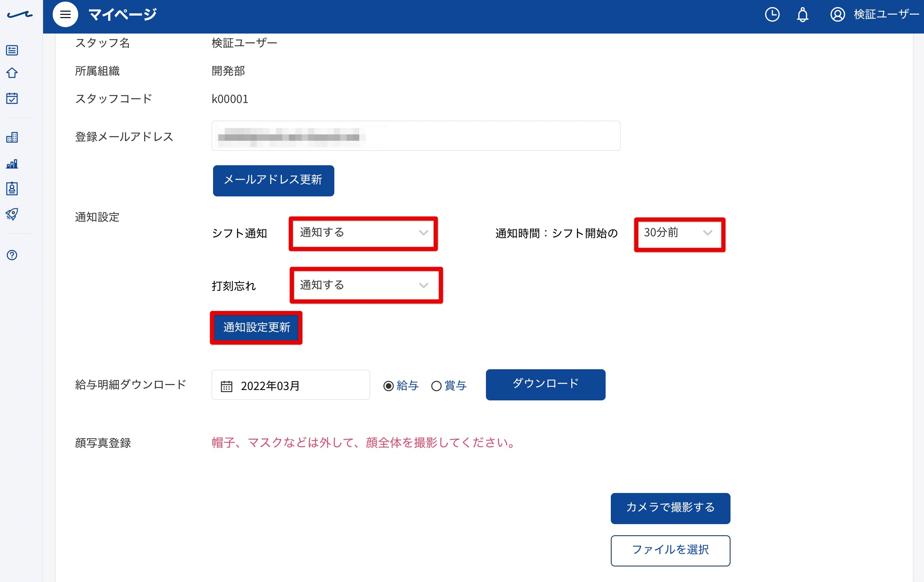Viewport: 924px width, 582px height.
Task: Open the bar chart report icon in the sidebar
Action: (12, 164)
